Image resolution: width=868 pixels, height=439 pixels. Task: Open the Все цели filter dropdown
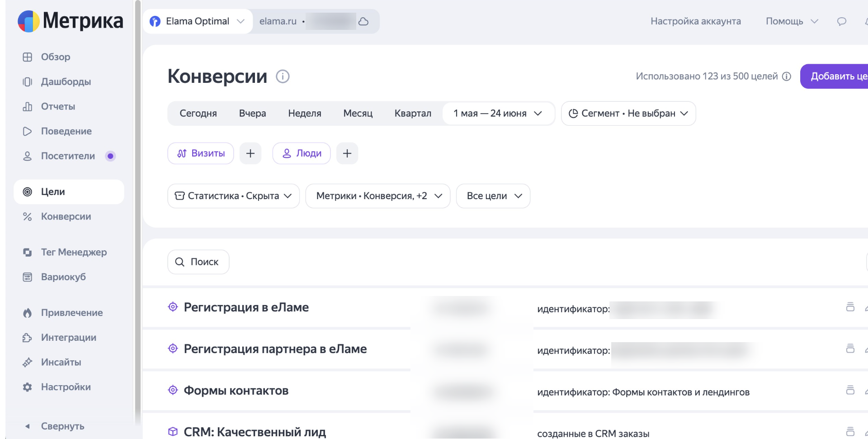click(493, 196)
